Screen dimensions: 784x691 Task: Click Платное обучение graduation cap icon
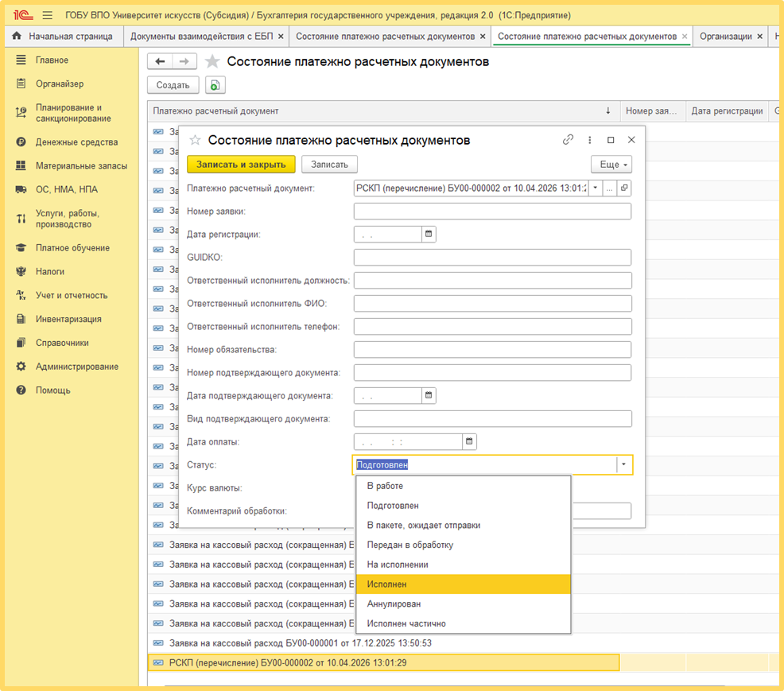tap(21, 248)
